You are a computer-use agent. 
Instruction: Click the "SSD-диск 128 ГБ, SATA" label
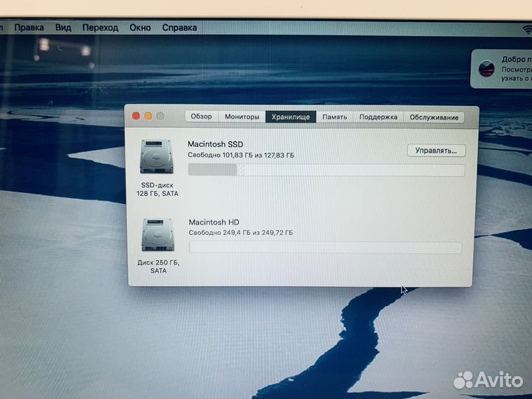[x=157, y=189]
